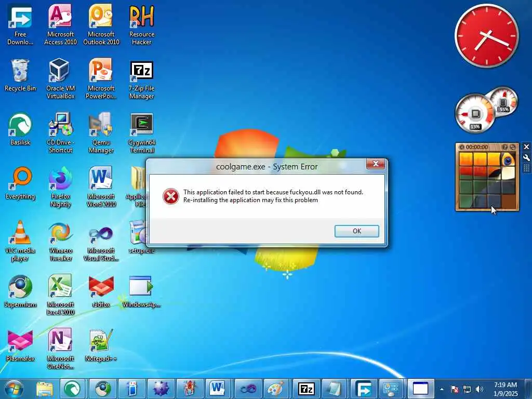Select the Oracle VM VirtualBox desktop icon
The image size is (532, 399).
60,79
